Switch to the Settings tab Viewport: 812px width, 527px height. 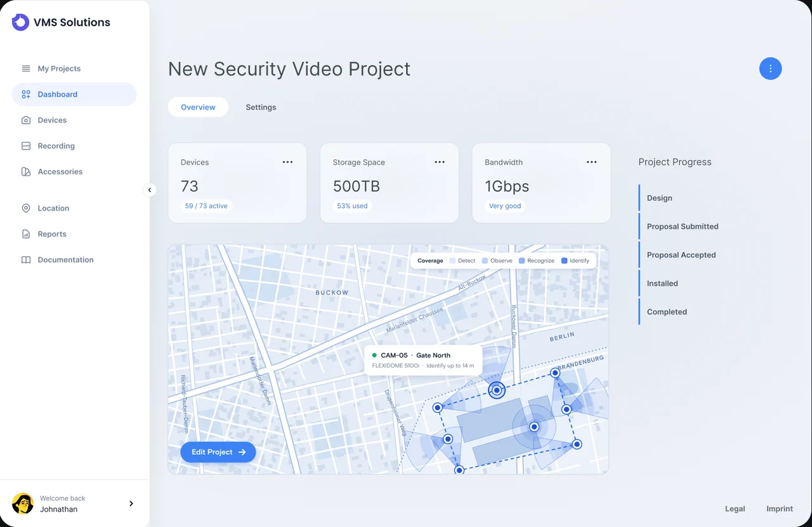click(x=261, y=107)
